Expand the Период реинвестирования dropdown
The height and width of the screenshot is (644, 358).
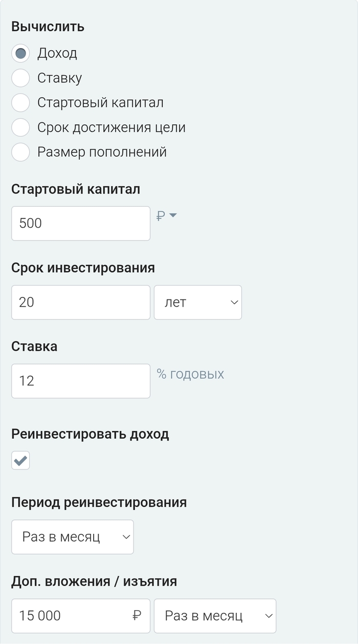(x=73, y=537)
